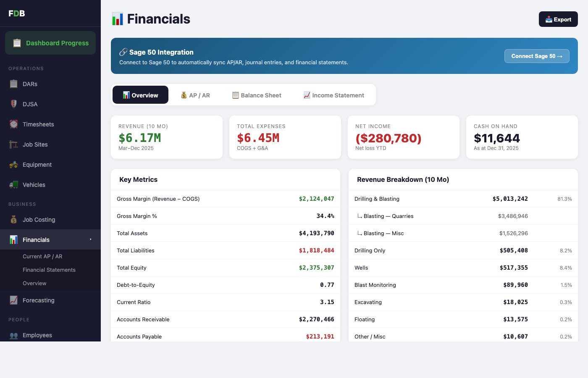Select the DJSA shield icon
Screen dimensions: 588x378
[13, 104]
